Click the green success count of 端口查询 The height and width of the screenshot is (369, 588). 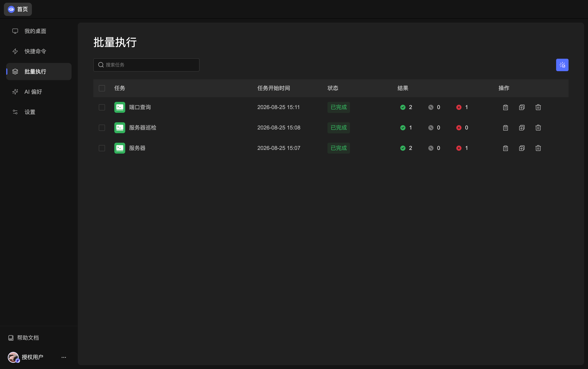point(406,107)
